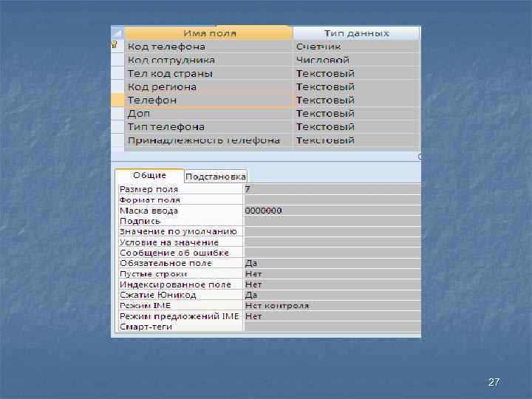
Task: Select the Принадлежность телефона field name
Action: [208, 140]
